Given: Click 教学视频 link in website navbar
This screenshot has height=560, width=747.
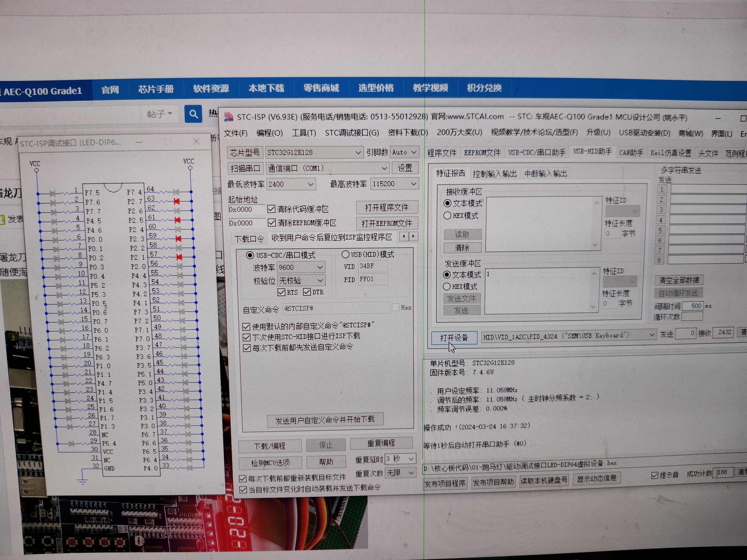Looking at the screenshot, I should coord(430,88).
